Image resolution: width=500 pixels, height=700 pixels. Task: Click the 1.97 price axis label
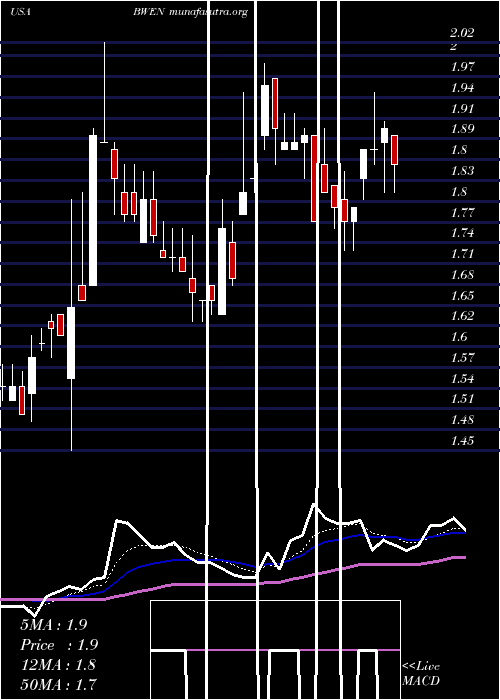click(462, 67)
